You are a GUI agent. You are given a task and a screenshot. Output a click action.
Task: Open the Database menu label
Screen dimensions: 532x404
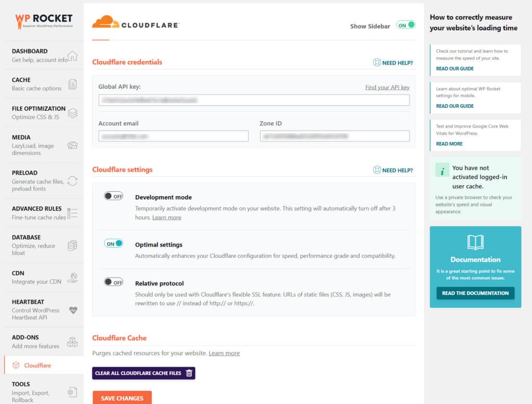pos(26,237)
